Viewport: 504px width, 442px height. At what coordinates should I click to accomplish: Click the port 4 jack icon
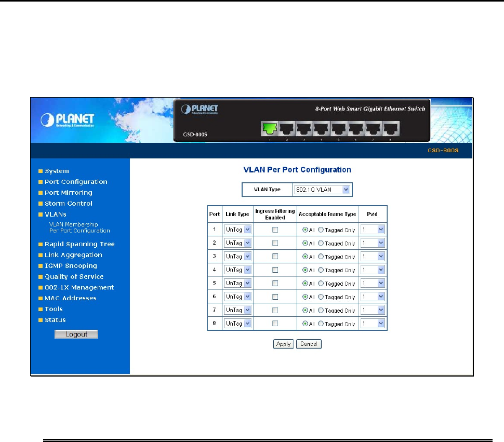pos(321,128)
